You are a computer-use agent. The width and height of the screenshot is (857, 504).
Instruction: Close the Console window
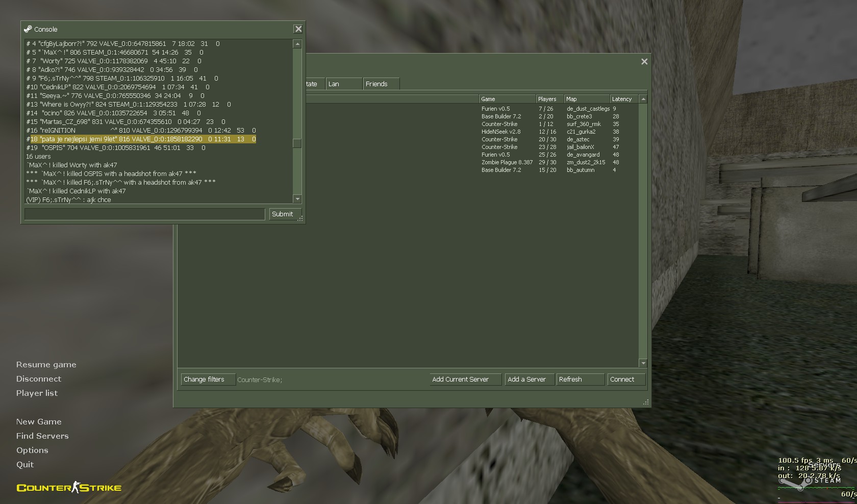[x=298, y=29]
